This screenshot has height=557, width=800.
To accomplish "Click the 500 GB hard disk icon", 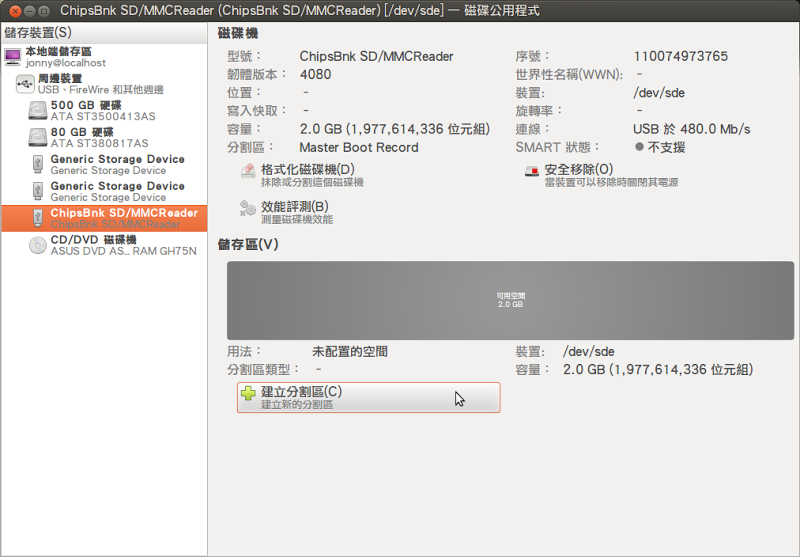I will point(38,111).
